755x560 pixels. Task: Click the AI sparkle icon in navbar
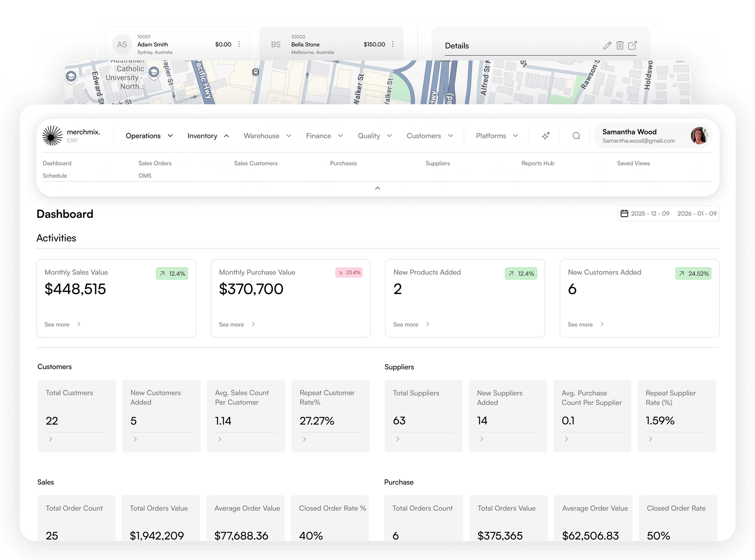[545, 136]
